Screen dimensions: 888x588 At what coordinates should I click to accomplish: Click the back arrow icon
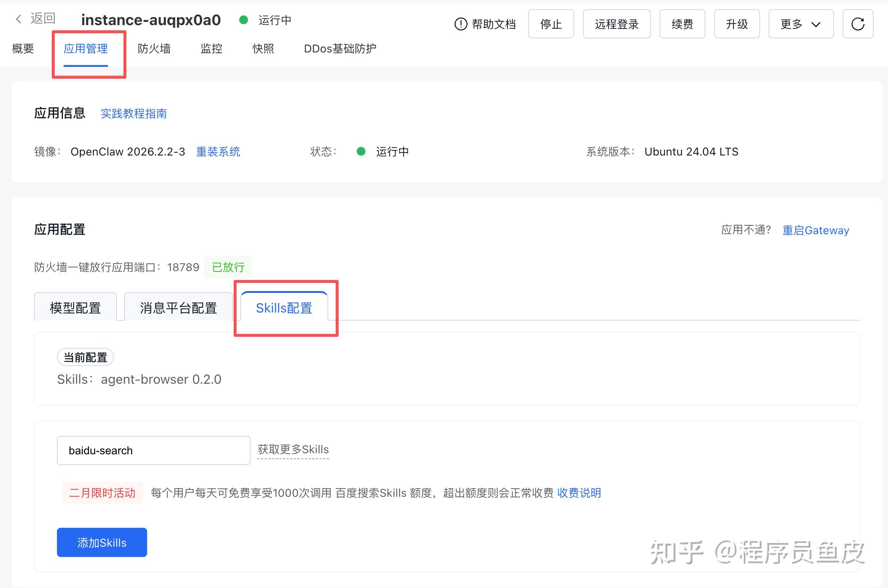(18, 18)
